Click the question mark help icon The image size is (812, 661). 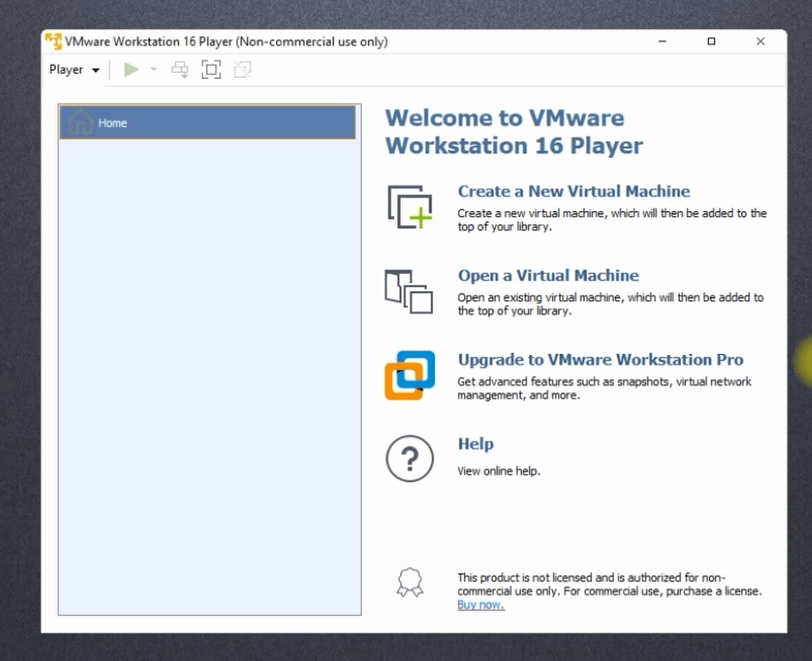[x=410, y=459]
